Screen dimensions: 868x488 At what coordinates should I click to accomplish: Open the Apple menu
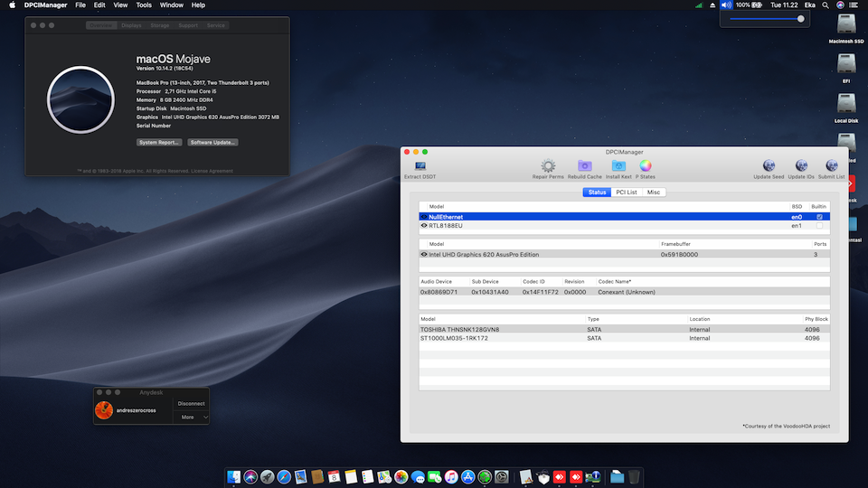(13, 5)
